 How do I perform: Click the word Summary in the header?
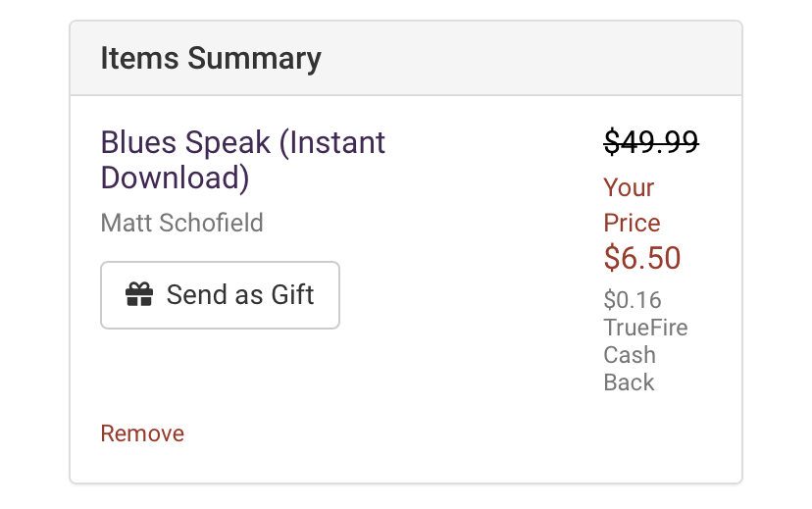(254, 59)
